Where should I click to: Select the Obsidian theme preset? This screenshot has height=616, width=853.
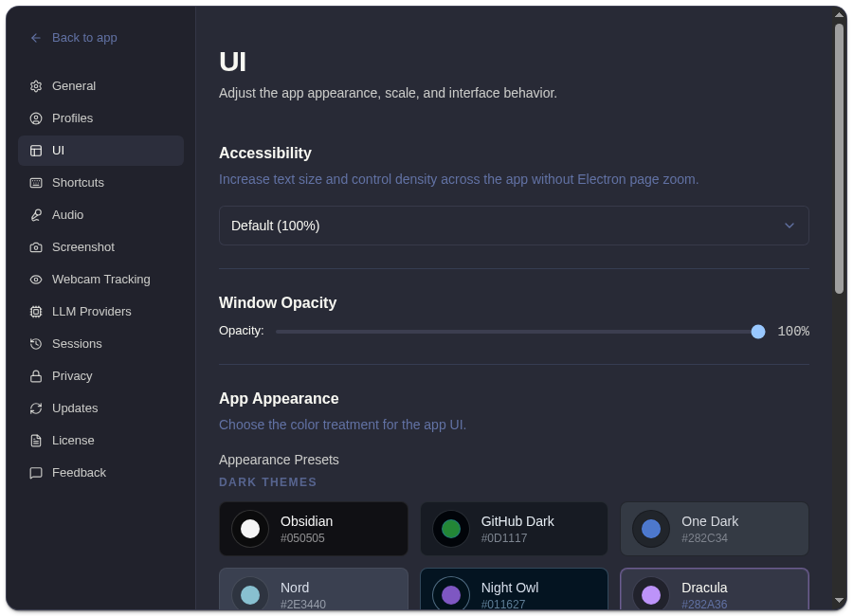[314, 529]
